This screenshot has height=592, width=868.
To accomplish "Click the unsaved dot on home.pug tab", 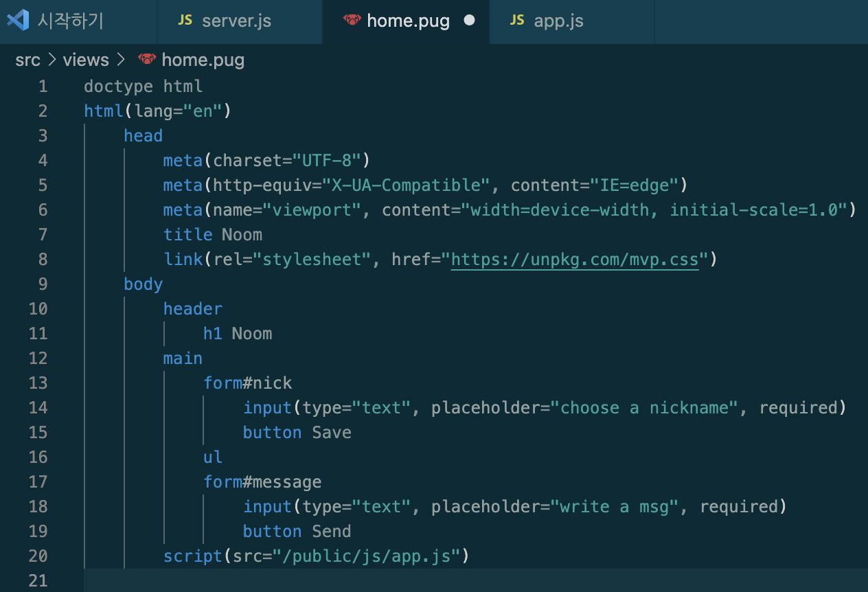I will [x=470, y=21].
